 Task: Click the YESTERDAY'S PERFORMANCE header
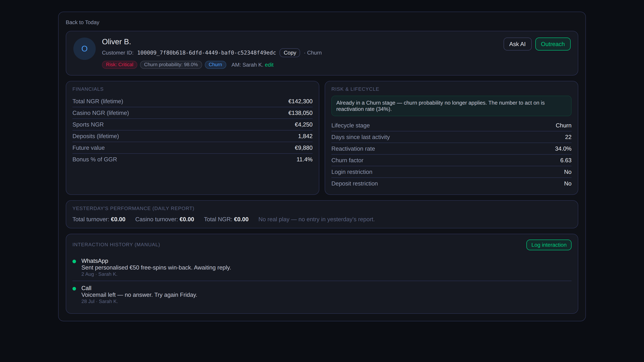(133, 208)
